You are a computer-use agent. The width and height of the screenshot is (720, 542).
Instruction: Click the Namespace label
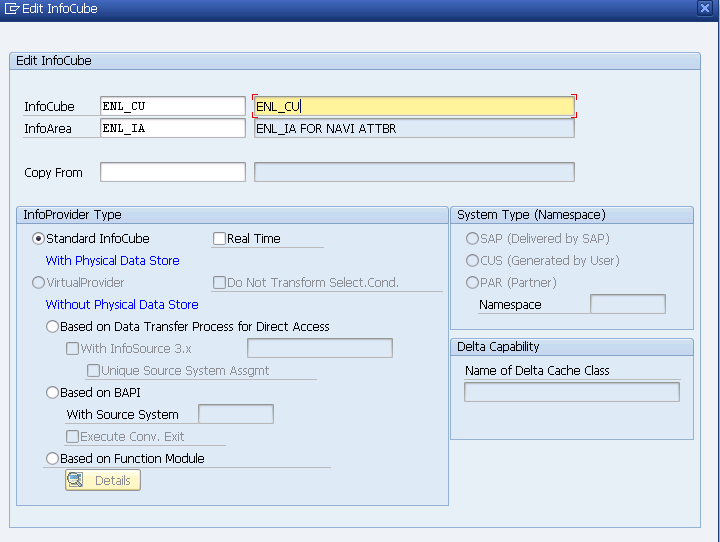point(510,305)
